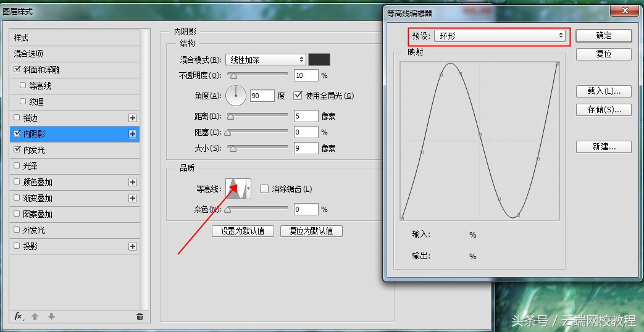Click the plus icon beside 渐变叠加
644x332 pixels.
[133, 198]
